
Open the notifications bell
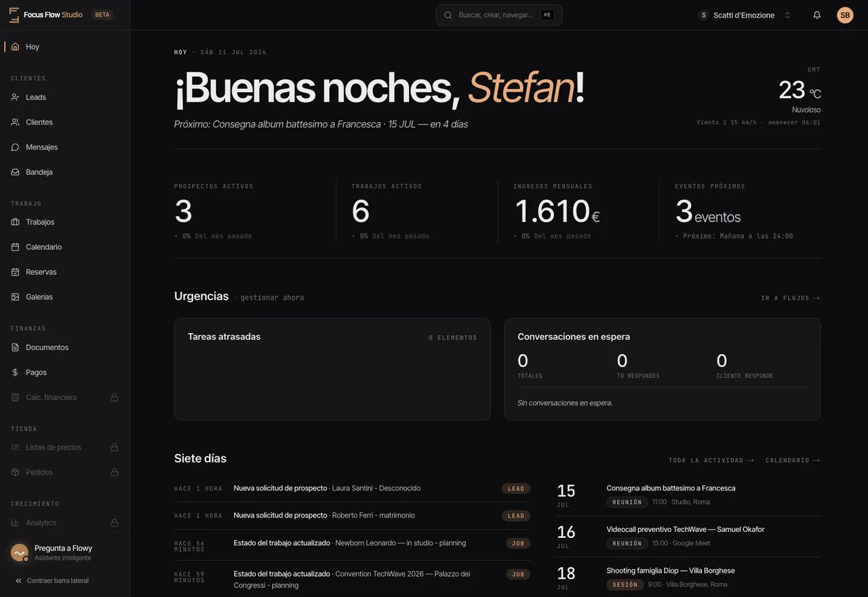(x=816, y=15)
